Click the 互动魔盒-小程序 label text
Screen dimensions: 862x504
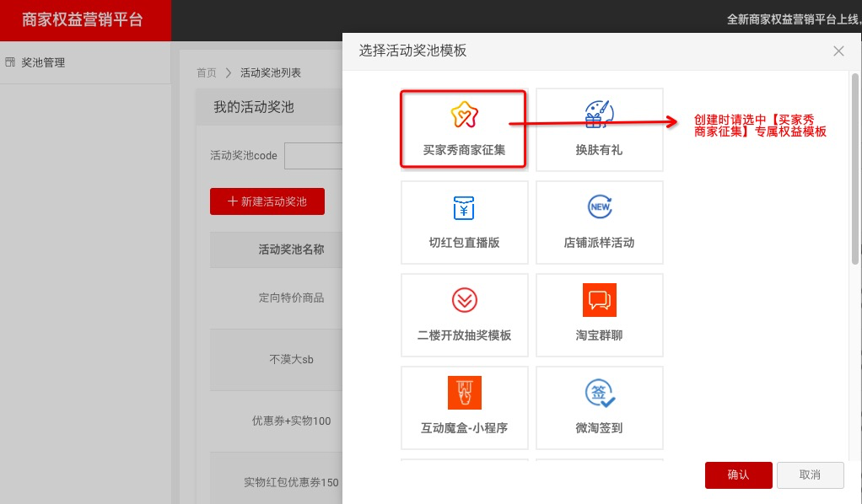(x=464, y=427)
